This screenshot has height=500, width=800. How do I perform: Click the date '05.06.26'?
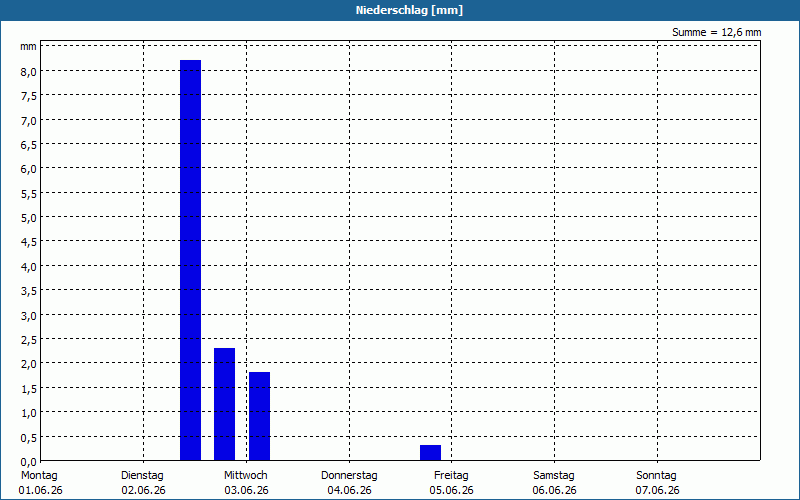pyautogui.click(x=452, y=490)
